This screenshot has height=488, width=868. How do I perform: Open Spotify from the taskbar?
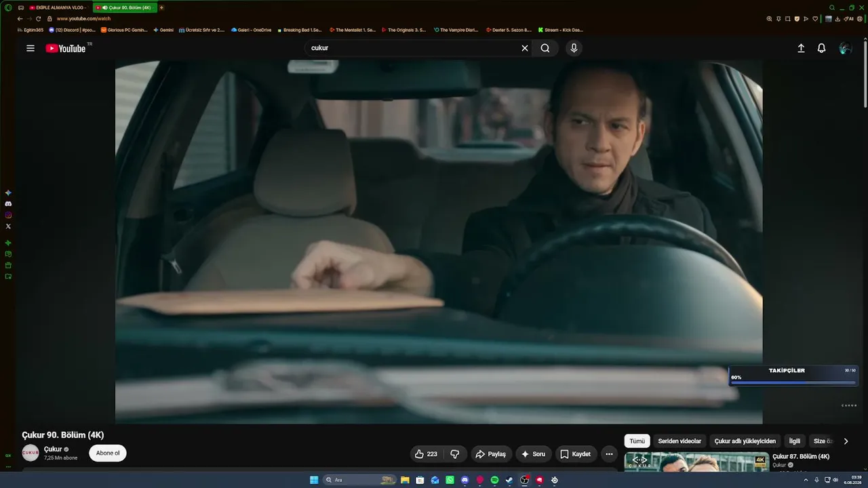tap(494, 480)
